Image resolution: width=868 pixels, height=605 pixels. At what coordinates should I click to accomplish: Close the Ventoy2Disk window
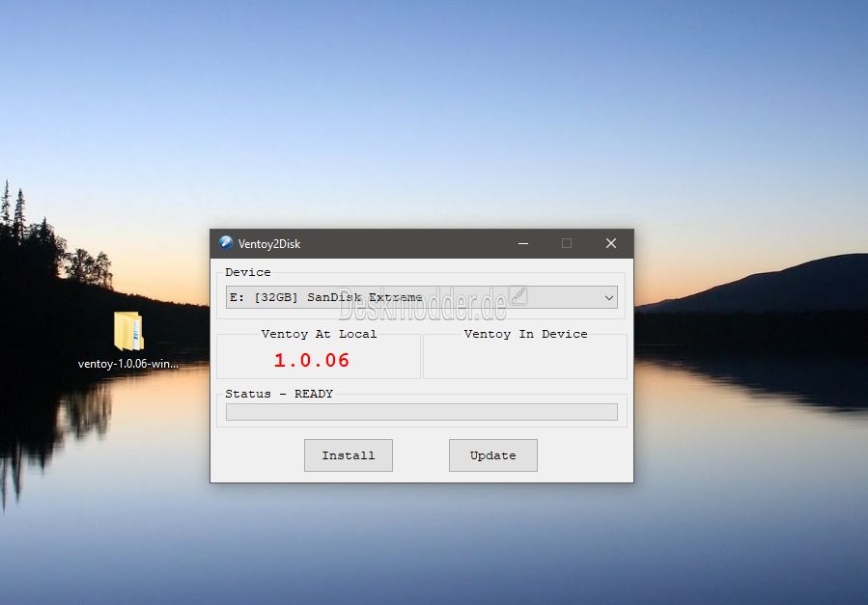[x=611, y=243]
